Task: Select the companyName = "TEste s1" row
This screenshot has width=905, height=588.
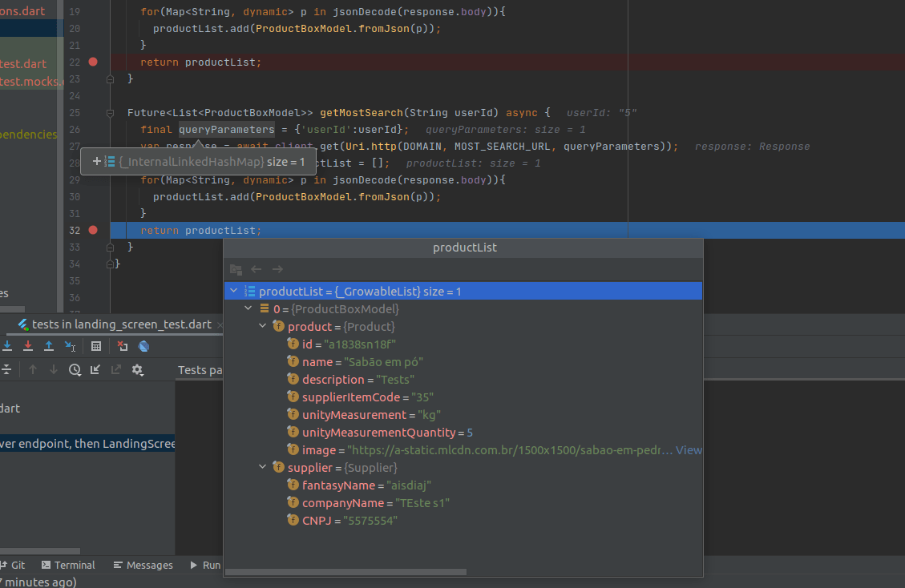Action: [x=463, y=502]
